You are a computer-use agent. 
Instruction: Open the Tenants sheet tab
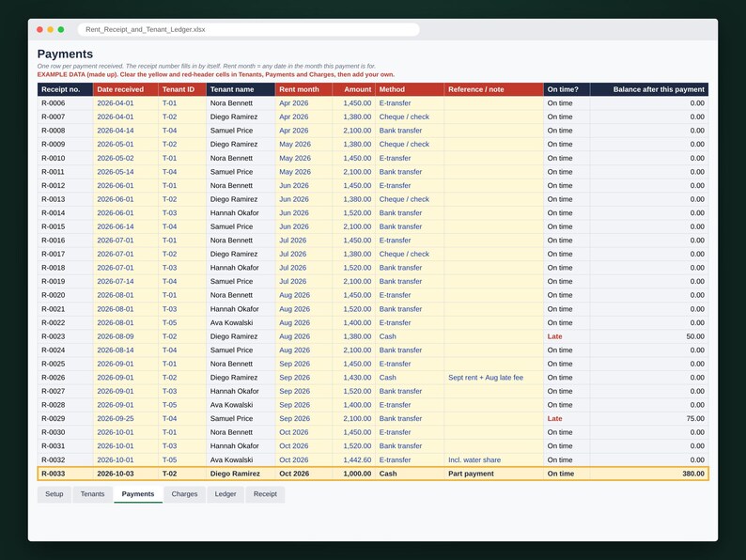92,494
